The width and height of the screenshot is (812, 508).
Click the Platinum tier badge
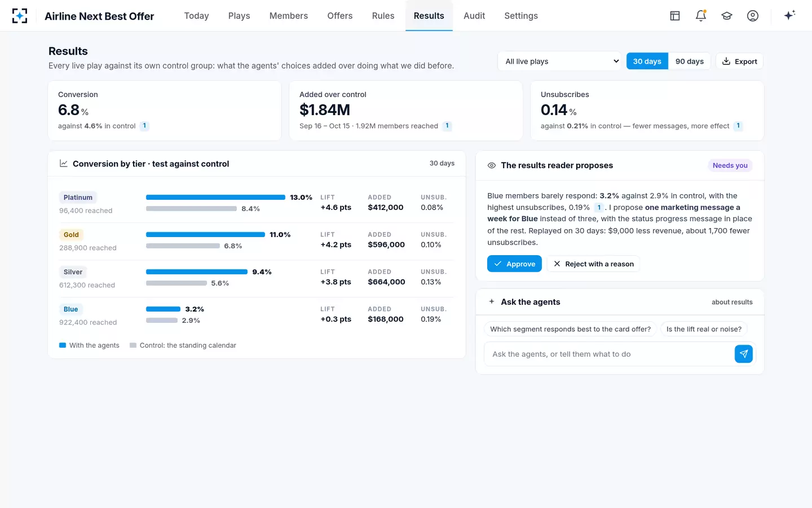pyautogui.click(x=78, y=198)
